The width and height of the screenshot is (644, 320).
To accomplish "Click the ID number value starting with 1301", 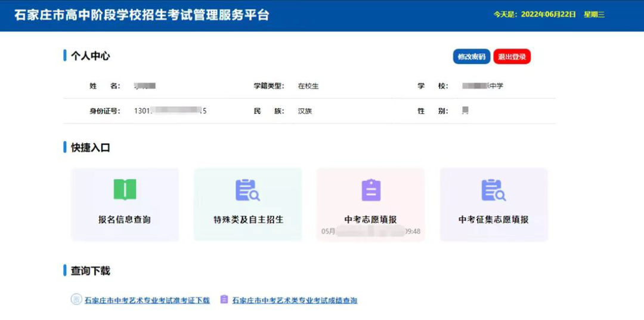I will (170, 111).
